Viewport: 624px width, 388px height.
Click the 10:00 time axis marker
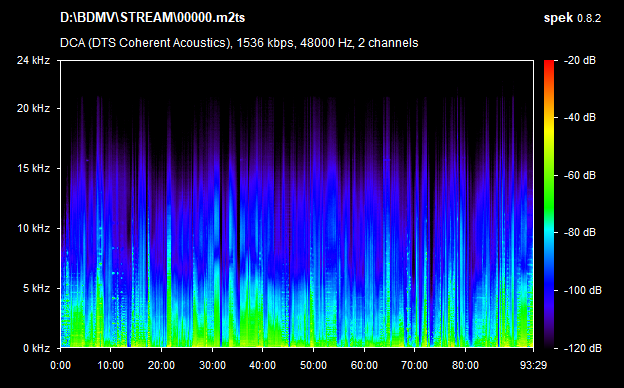coord(111,365)
